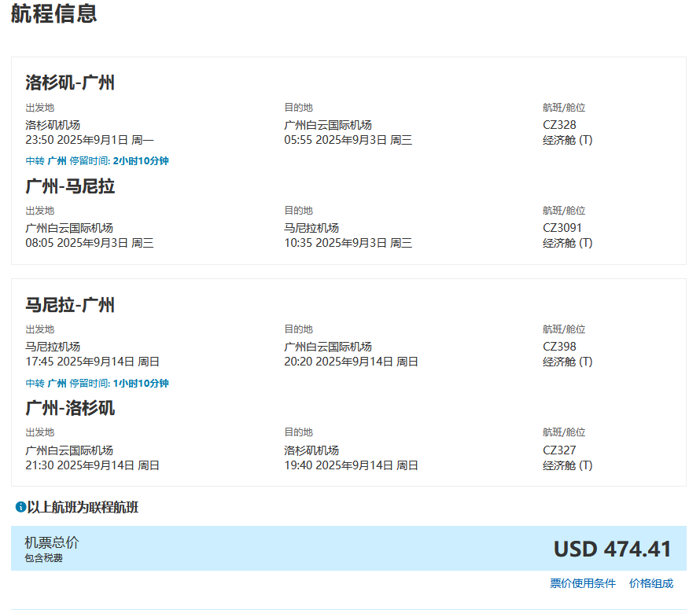Click flight number CZ328

pos(559,125)
